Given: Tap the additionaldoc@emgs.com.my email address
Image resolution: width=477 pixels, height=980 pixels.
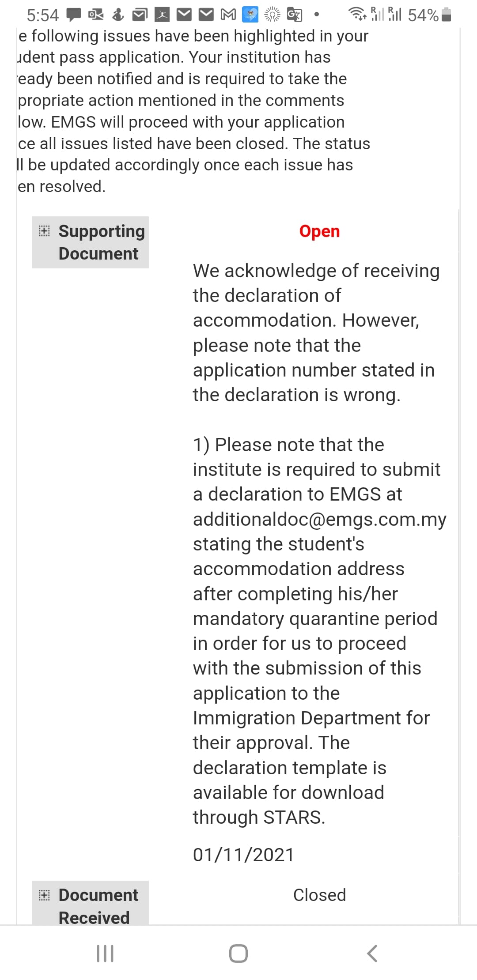Looking at the screenshot, I should [319, 519].
